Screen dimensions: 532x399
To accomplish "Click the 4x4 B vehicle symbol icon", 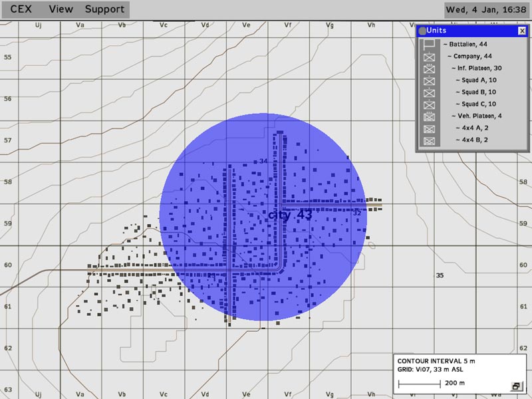I will pyautogui.click(x=429, y=141).
